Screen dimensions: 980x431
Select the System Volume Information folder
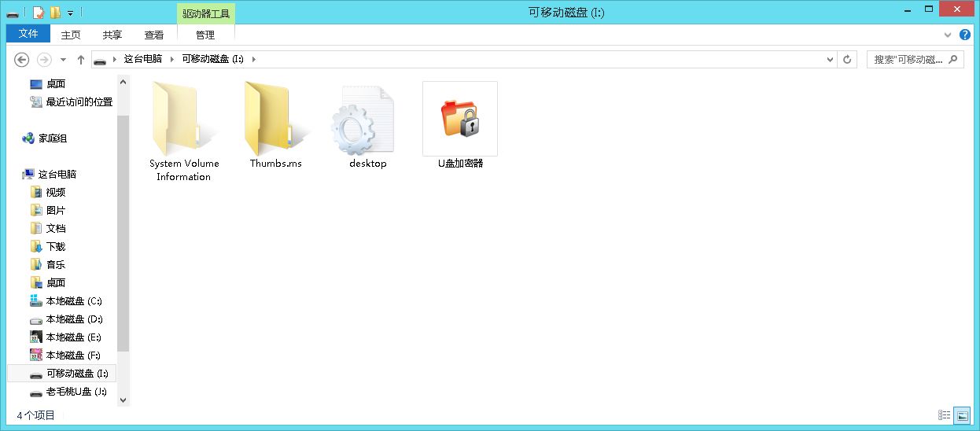click(184, 132)
